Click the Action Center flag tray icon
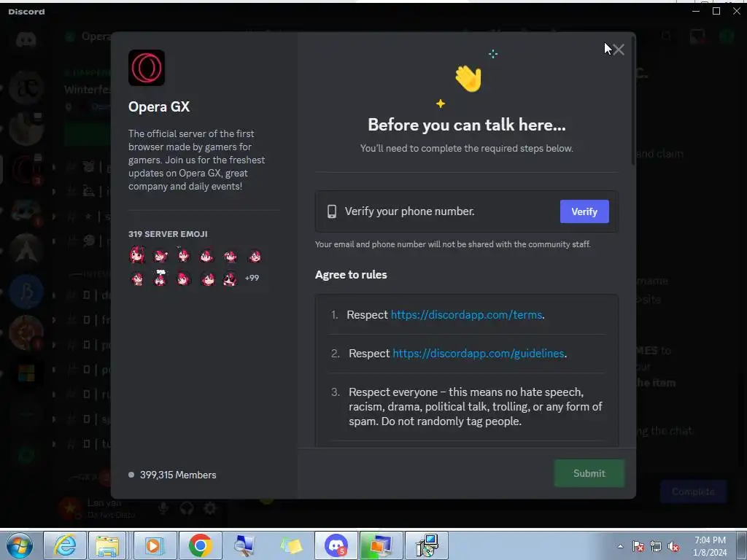 [x=638, y=546]
